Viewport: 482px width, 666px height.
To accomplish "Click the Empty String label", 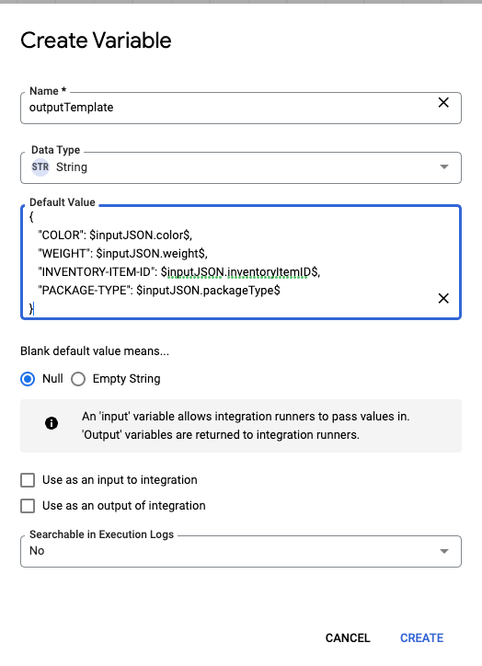I will [127, 379].
